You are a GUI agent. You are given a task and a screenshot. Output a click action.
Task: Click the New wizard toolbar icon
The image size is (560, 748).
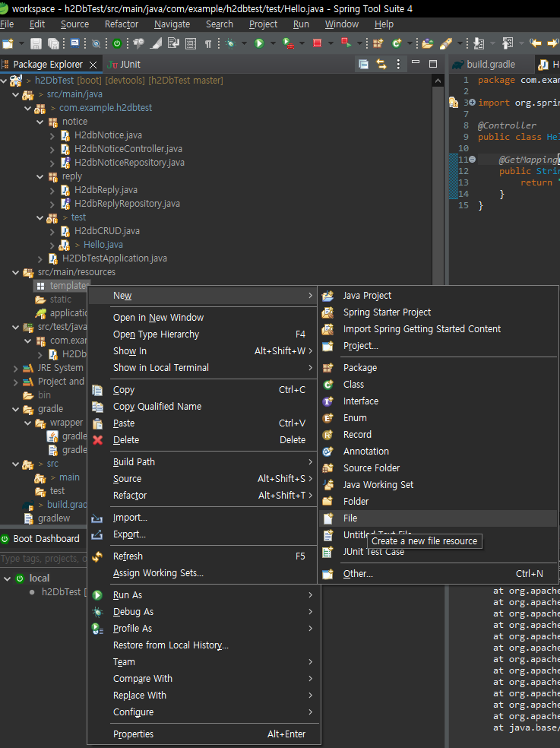coord(8,44)
